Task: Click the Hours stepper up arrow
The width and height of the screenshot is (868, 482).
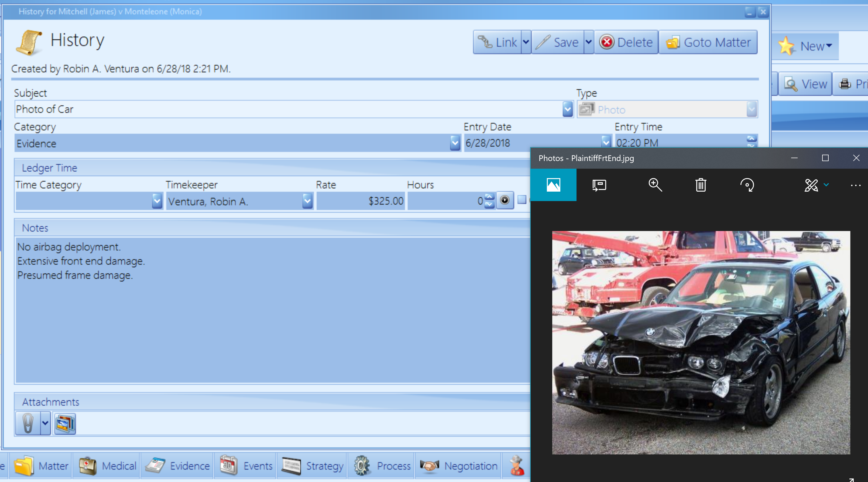Action: pyautogui.click(x=489, y=196)
